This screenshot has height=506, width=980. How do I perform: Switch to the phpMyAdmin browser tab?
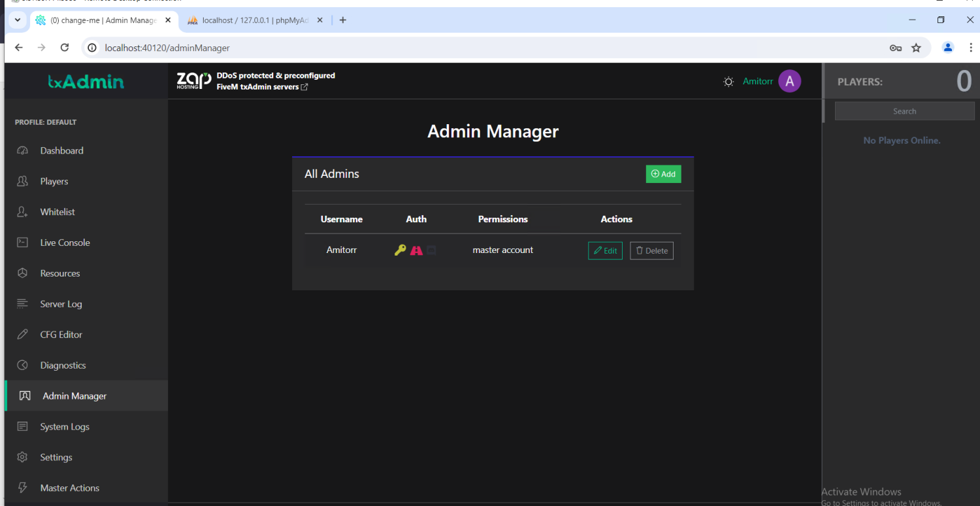255,20
